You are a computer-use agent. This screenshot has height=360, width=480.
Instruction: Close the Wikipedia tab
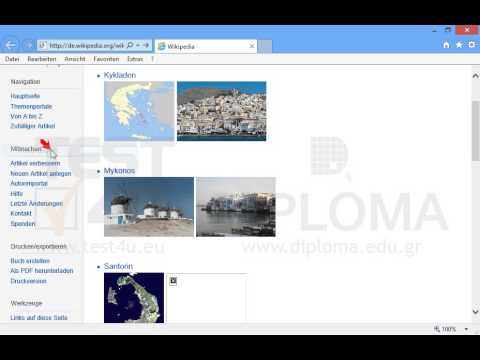(252, 46)
